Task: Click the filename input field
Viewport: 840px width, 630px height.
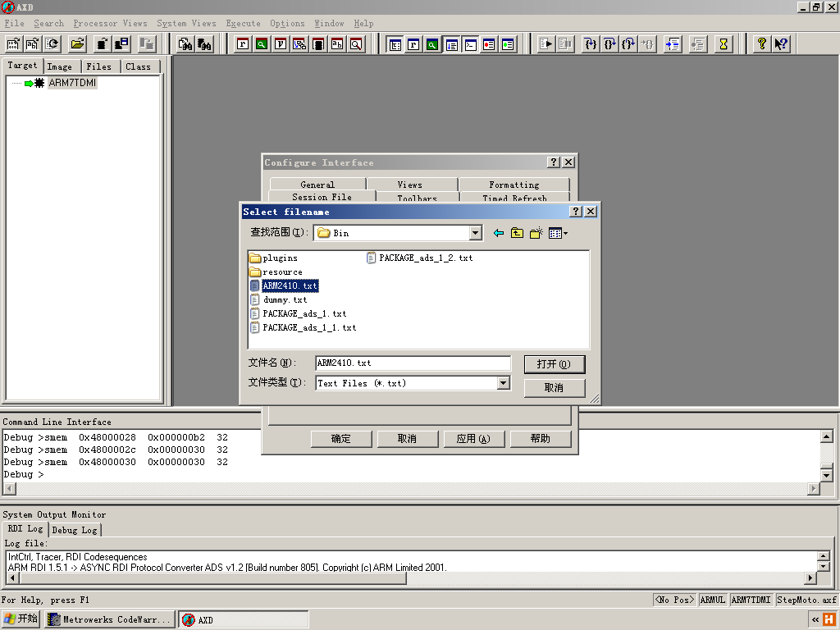Action: click(x=413, y=363)
